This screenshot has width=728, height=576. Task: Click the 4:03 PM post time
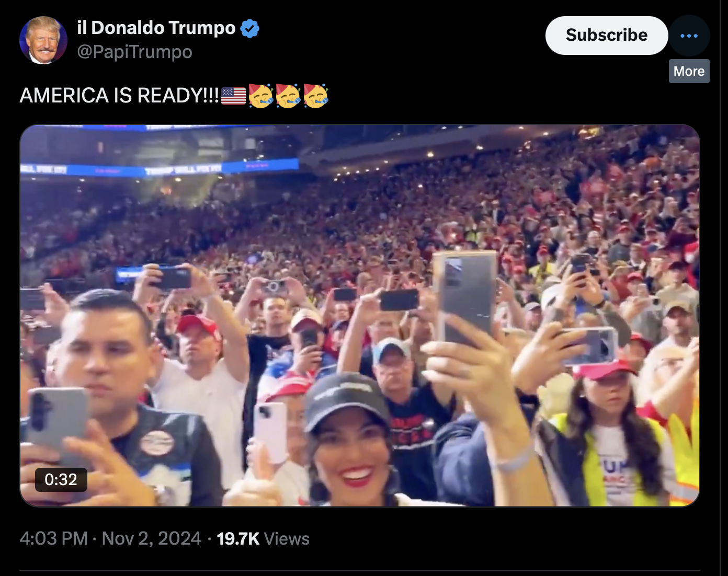[54, 538]
